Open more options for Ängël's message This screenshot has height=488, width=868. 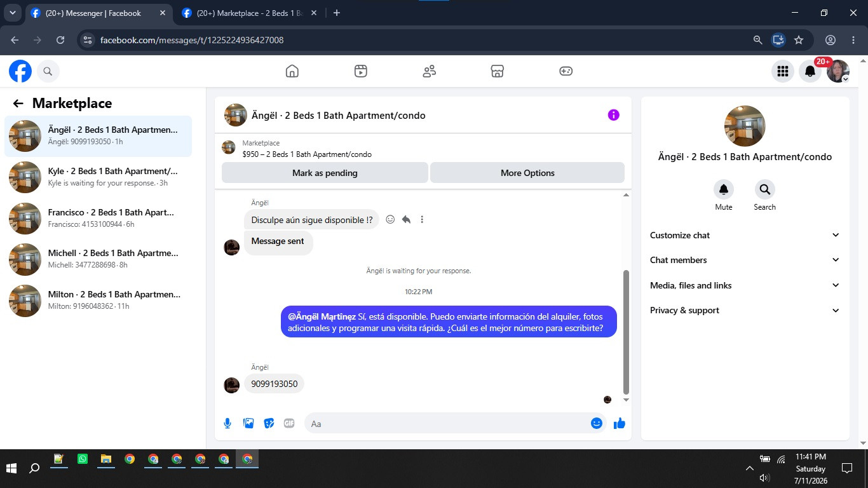coord(422,219)
